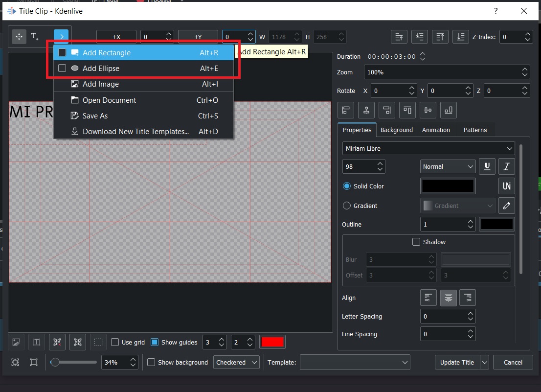Image resolution: width=541 pixels, height=392 pixels.
Task: Switch to the Background tab
Action: 396,130
